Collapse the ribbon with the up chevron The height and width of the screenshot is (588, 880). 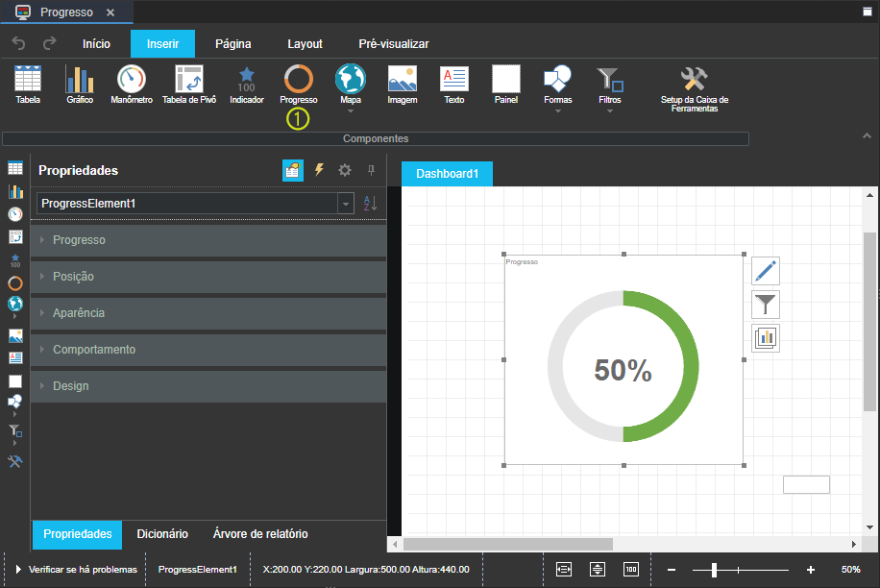[x=867, y=135]
